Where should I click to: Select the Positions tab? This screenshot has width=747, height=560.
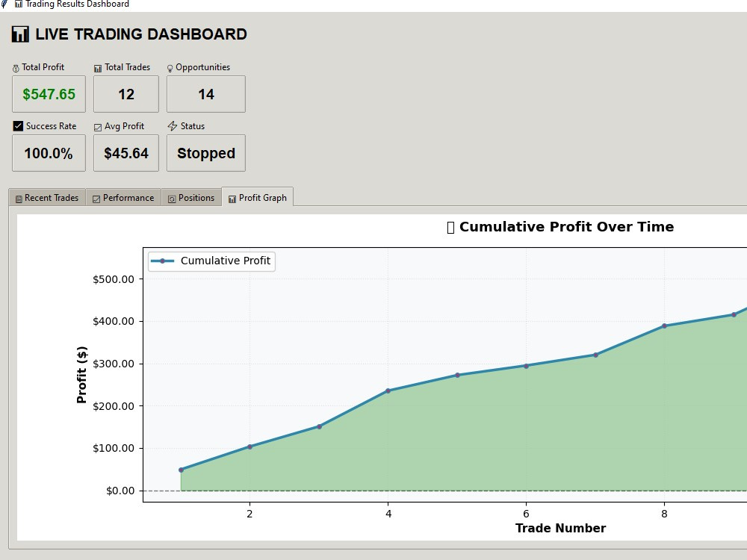191,198
